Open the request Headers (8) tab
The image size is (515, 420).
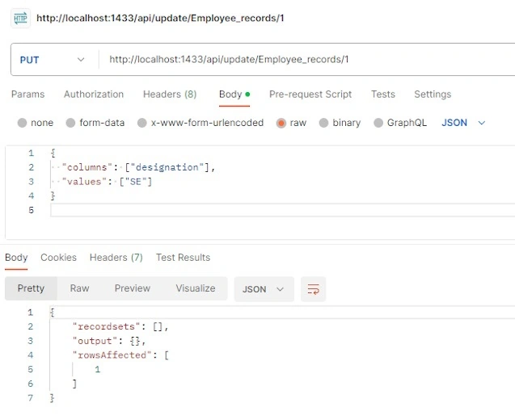170,94
